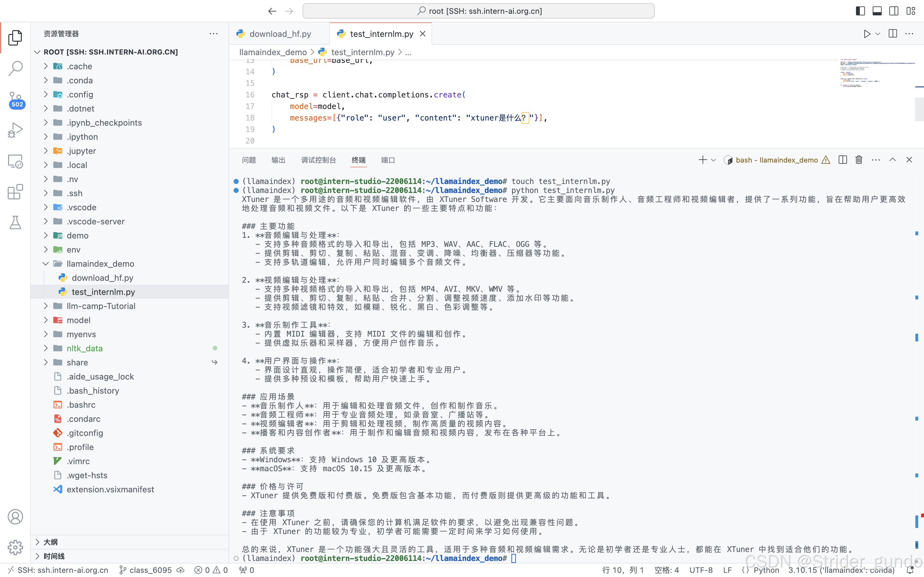Open the Testing flask icon
Screen dimensions: 924x577
point(15,222)
